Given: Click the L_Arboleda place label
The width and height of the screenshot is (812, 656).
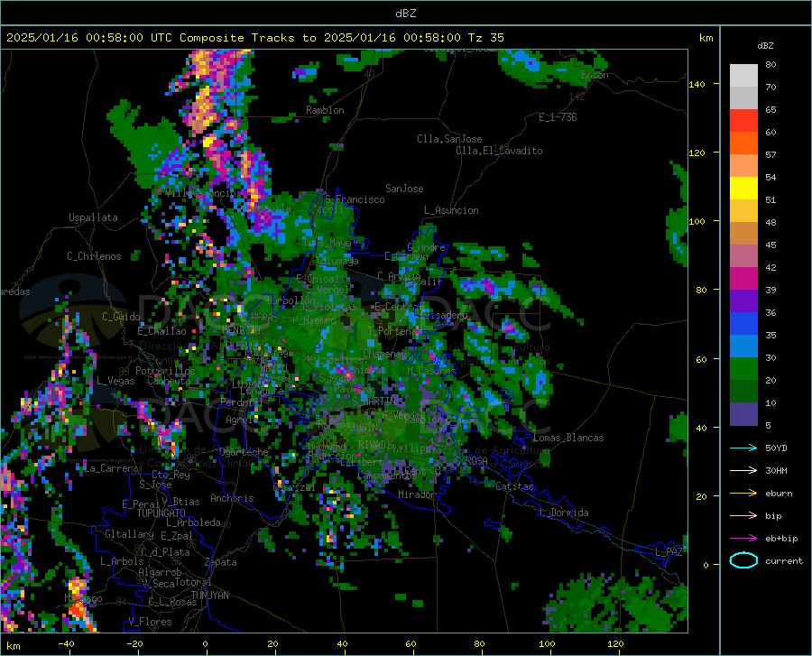Looking at the screenshot, I should click(x=193, y=522).
